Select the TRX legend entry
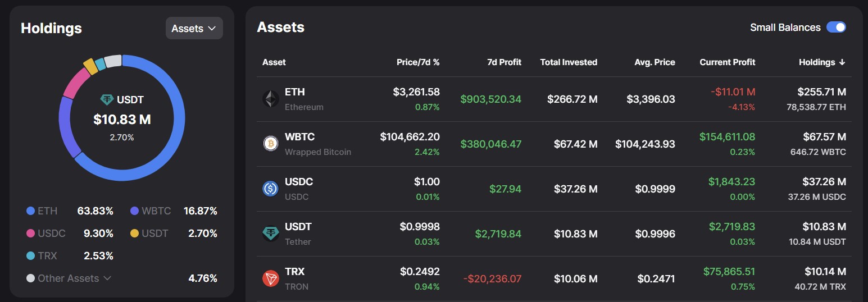The image size is (868, 302). point(47,256)
